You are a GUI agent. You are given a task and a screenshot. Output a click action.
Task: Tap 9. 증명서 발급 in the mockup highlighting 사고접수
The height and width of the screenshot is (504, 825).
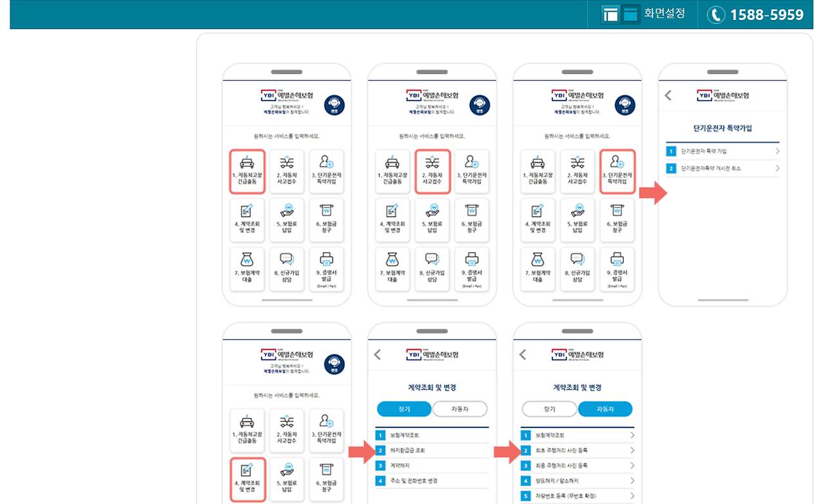coord(472,269)
